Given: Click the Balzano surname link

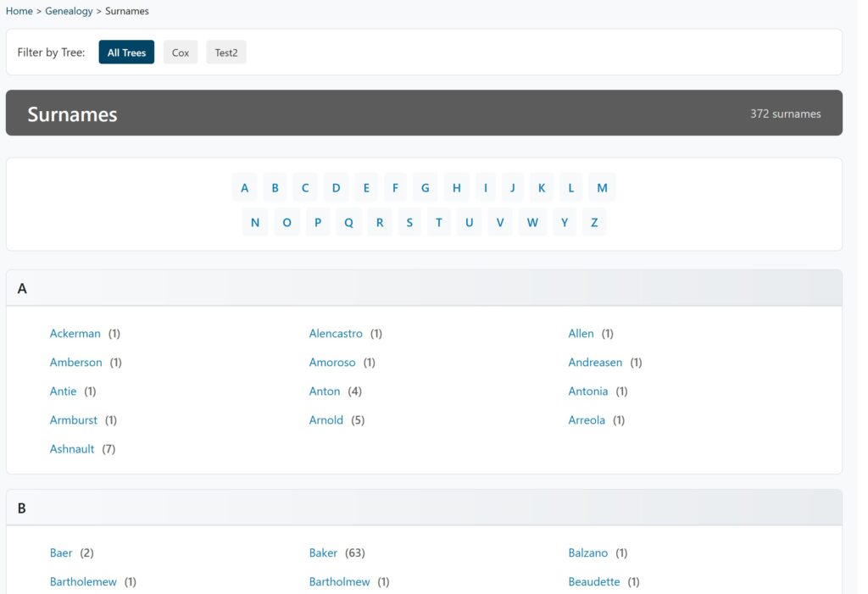Looking at the screenshot, I should tap(588, 553).
